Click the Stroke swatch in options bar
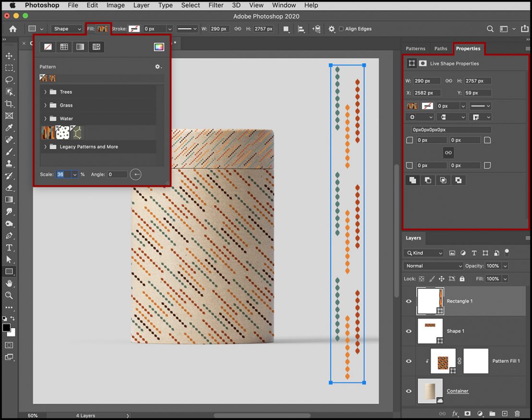 [134, 29]
